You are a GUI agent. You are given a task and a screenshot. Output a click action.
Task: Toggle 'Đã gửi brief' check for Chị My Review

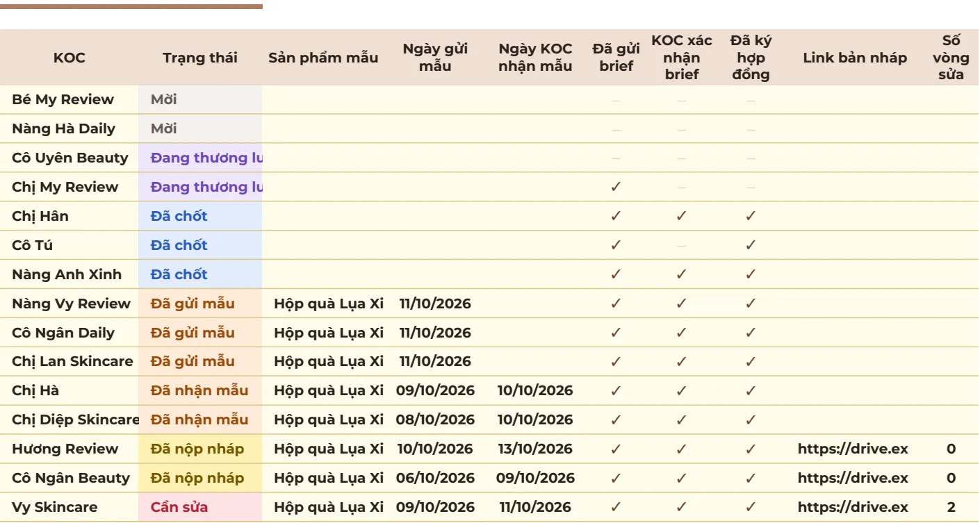(616, 187)
